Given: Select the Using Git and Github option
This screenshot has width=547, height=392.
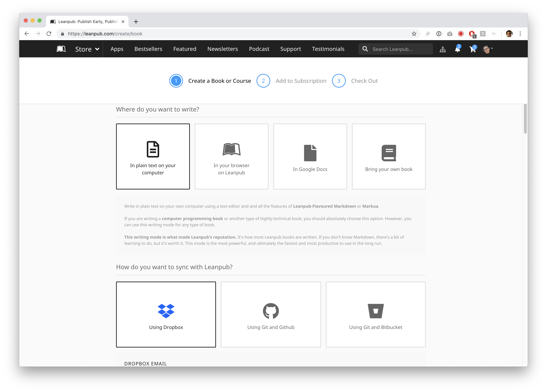Looking at the screenshot, I should (271, 314).
